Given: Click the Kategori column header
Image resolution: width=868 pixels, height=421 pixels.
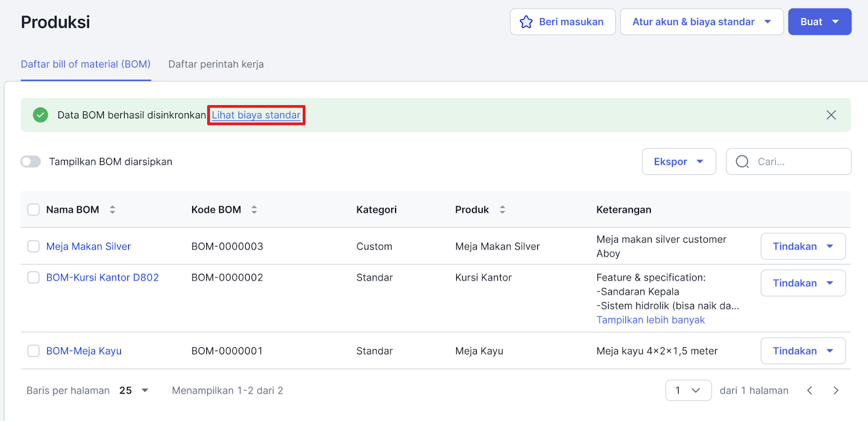Looking at the screenshot, I should coord(376,209).
